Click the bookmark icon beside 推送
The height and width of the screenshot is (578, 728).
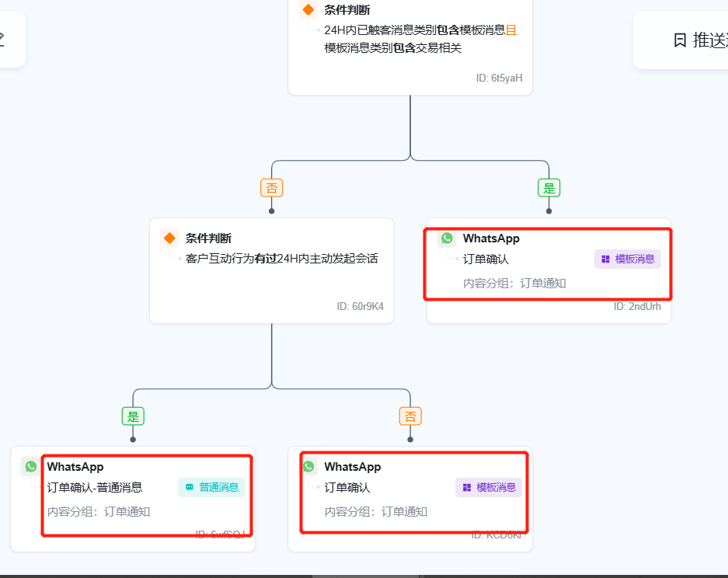[x=680, y=40]
